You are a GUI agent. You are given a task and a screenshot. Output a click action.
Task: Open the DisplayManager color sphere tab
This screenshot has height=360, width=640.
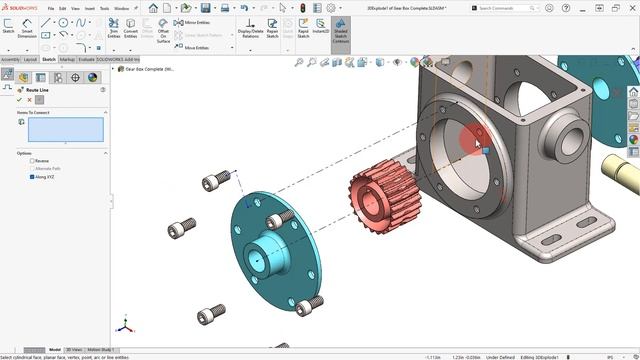[93, 78]
